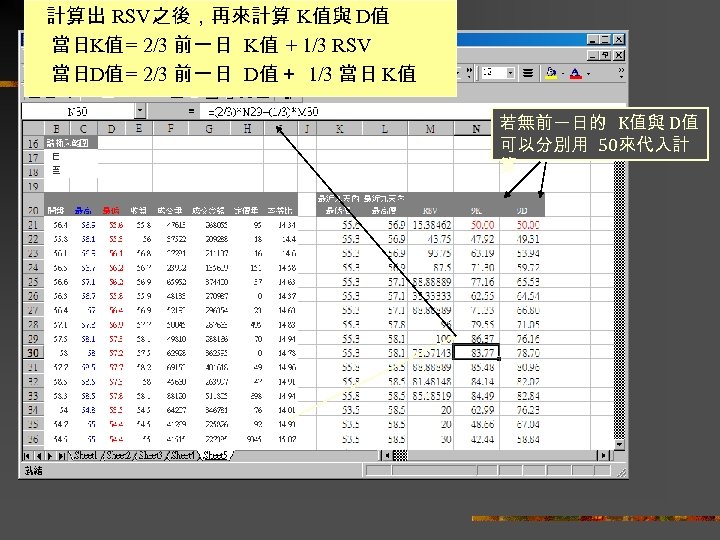720x540 pixels.
Task: Click the last-sheet tab scroll arrow
Action: point(61,456)
